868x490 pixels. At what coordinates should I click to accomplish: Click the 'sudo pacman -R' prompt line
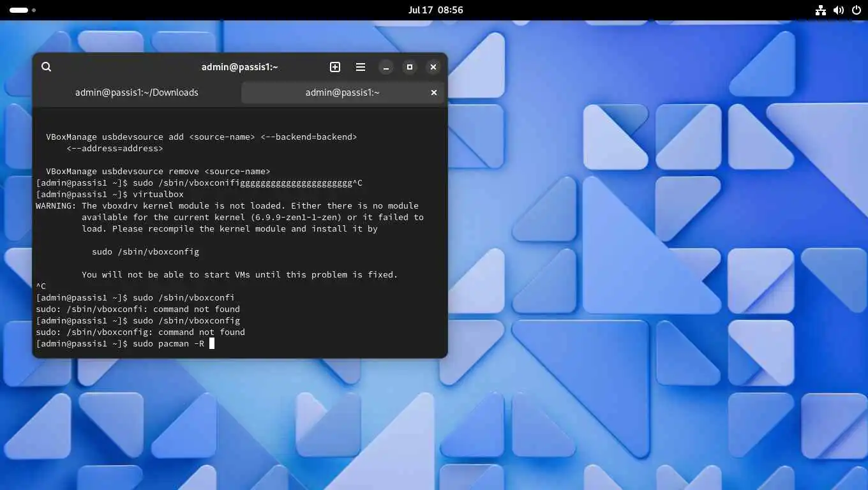125,344
